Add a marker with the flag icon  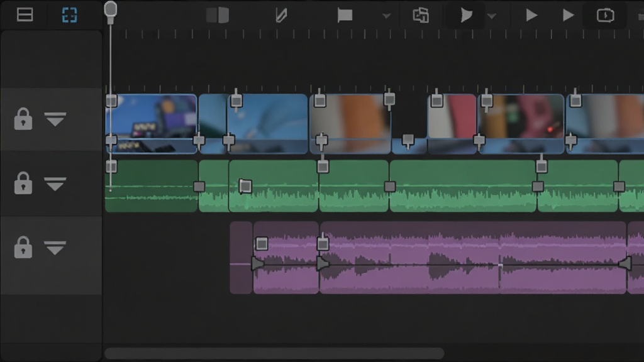point(345,16)
